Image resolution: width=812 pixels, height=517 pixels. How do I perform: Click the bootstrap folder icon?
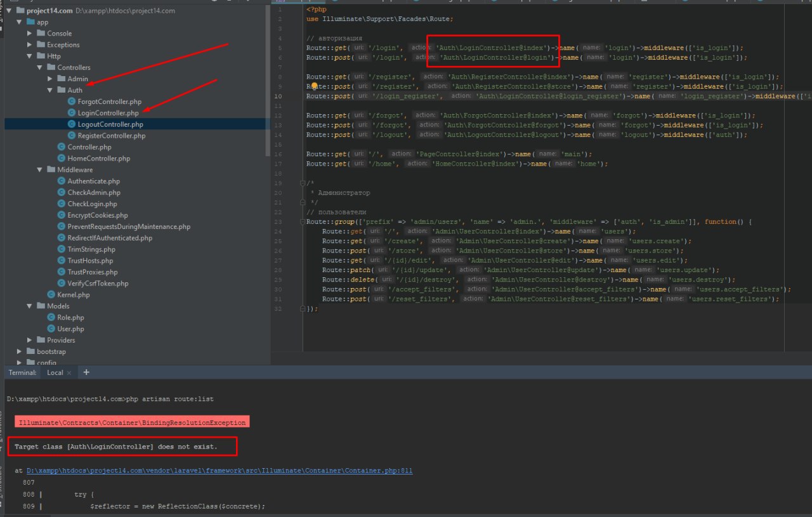coord(30,351)
